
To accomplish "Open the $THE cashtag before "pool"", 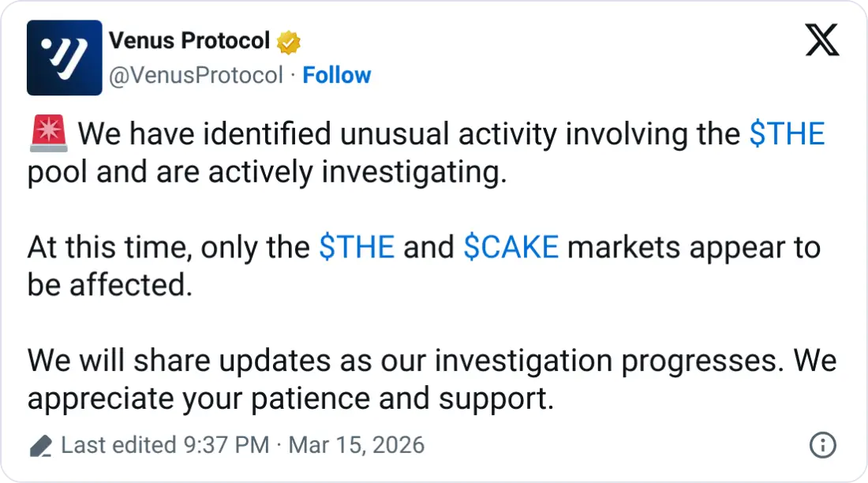I will [787, 134].
